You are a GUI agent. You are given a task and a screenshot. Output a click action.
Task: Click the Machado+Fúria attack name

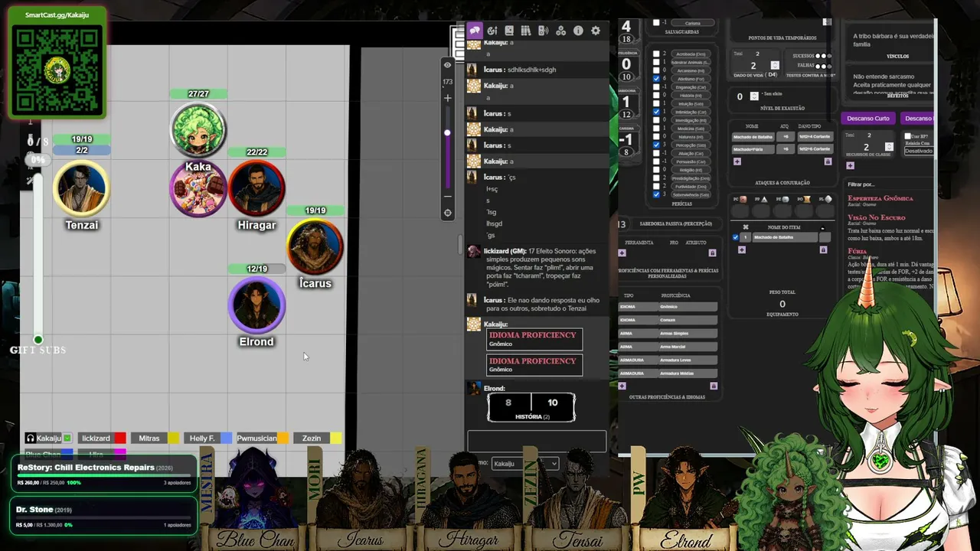[x=753, y=149]
